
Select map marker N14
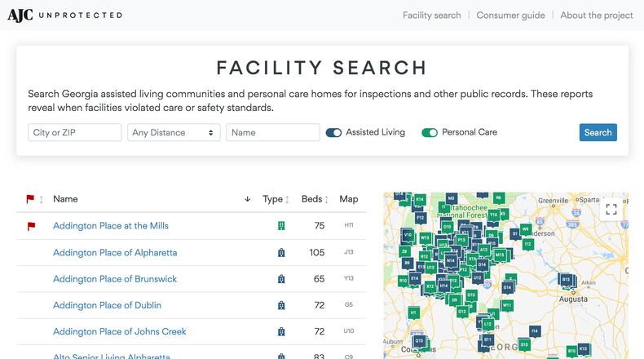451,261
